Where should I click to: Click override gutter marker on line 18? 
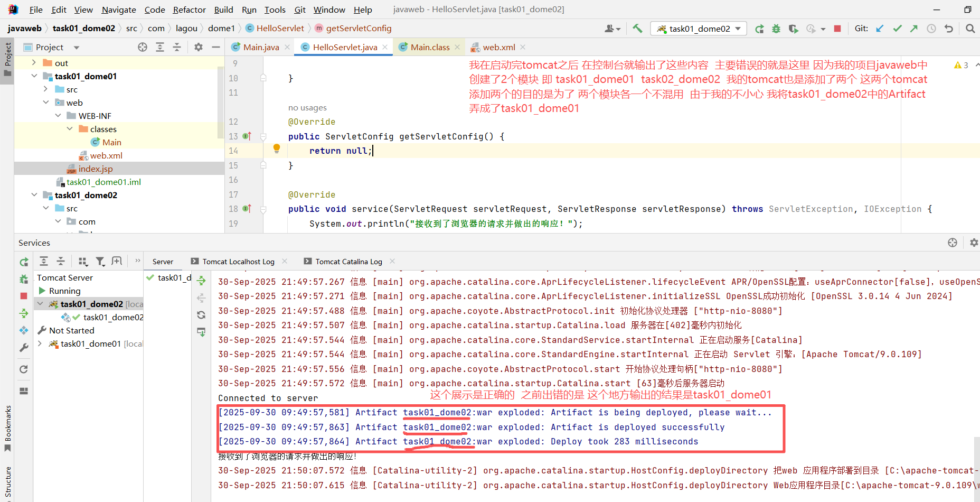click(247, 209)
